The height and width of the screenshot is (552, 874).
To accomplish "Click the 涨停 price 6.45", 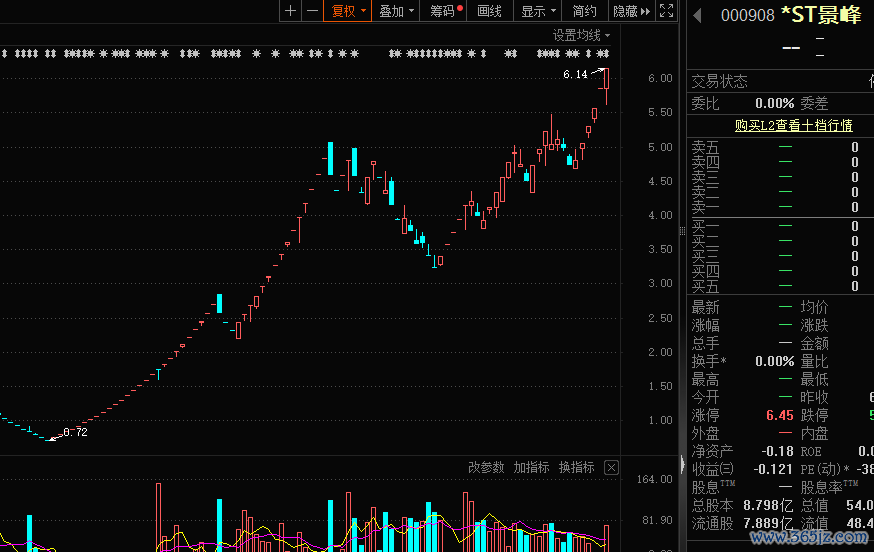I will [x=779, y=415].
